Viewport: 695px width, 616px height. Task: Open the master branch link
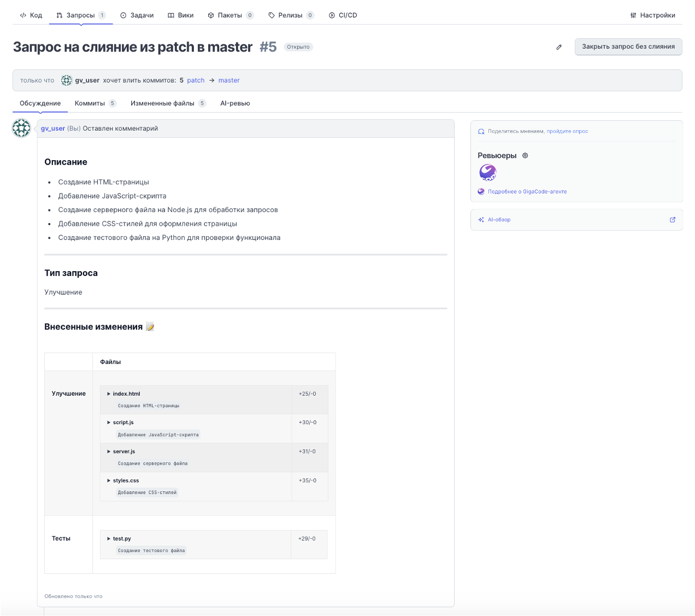(x=229, y=80)
